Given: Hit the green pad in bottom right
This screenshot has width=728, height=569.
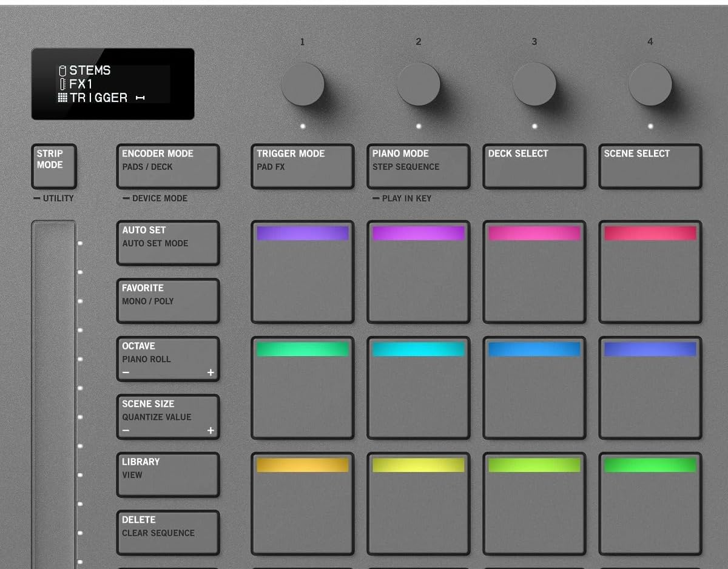Looking at the screenshot, I should click(650, 503).
